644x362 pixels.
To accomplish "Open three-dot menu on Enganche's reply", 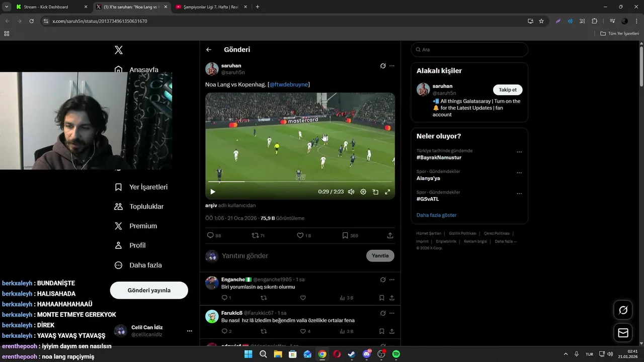I will 392,280.
